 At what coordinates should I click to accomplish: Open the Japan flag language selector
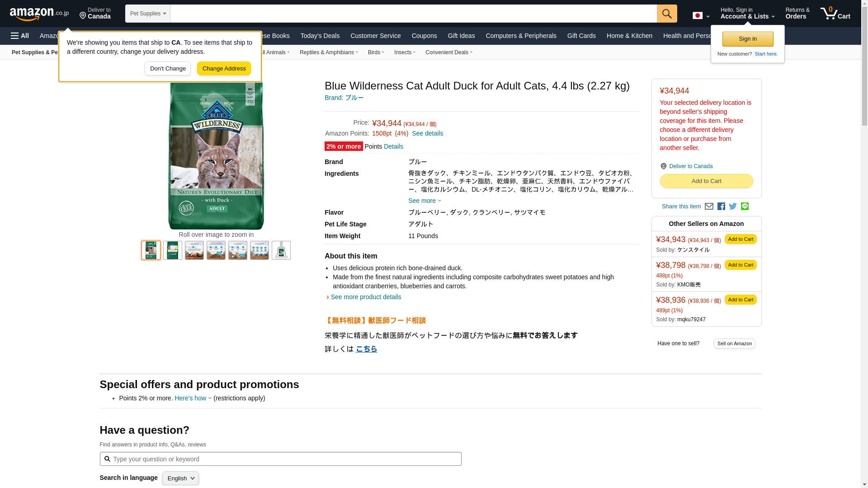(701, 16)
